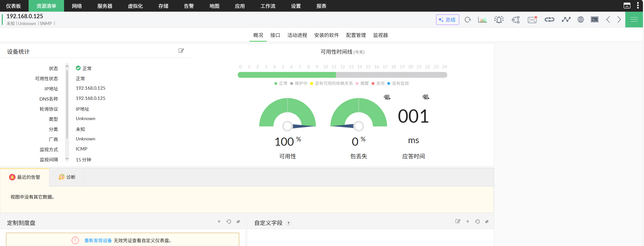Click the 包丢失 0% gauge

[x=358, y=112]
